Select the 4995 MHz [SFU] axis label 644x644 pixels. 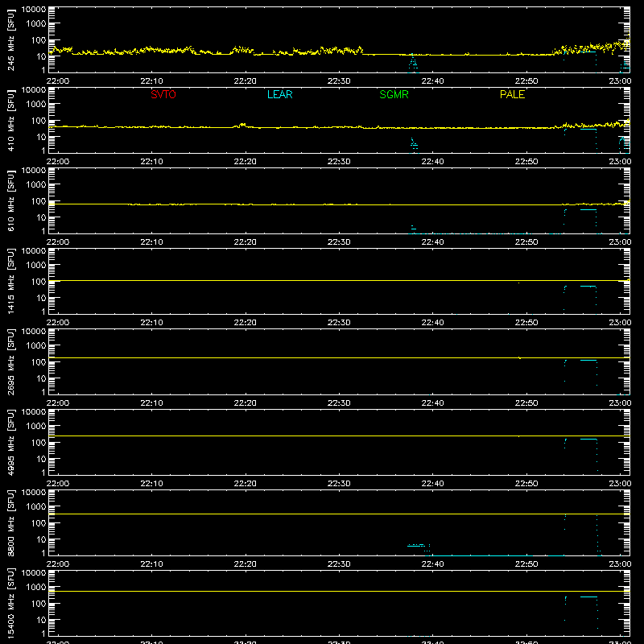[x=10, y=442]
